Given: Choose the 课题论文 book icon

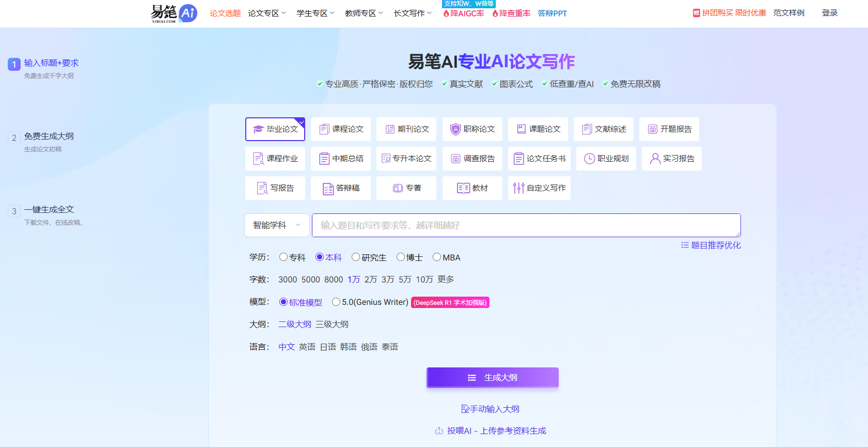Looking at the screenshot, I should point(522,129).
